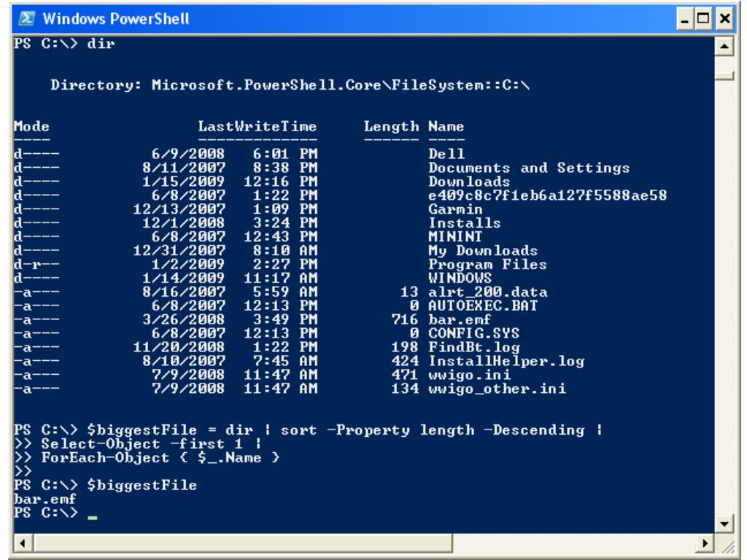Image resolution: width=747 pixels, height=560 pixels.
Task: Click the 'Mode' column header
Action: tap(31, 126)
